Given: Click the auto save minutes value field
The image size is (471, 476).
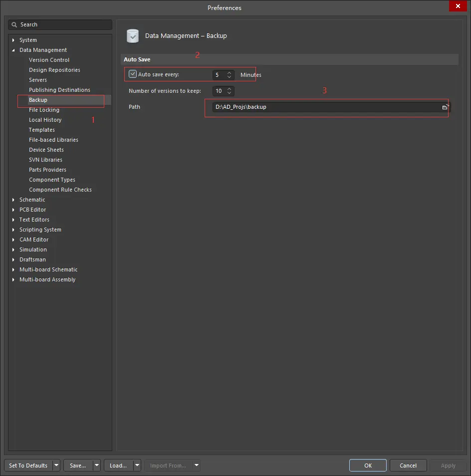Looking at the screenshot, I should (220, 75).
